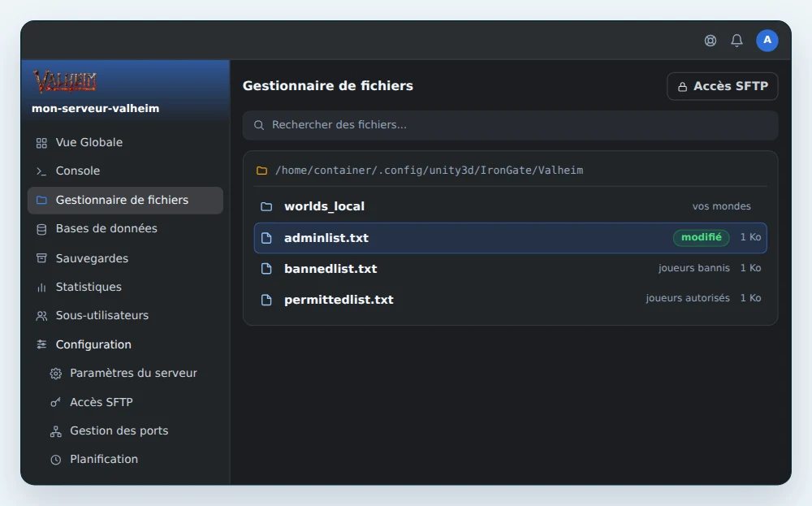Open the worlds_local folder
This screenshot has width=812, height=506.
pyautogui.click(x=510, y=206)
